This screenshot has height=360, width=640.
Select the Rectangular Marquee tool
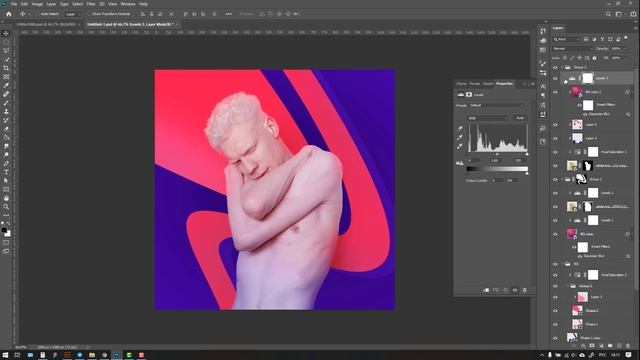point(6,42)
